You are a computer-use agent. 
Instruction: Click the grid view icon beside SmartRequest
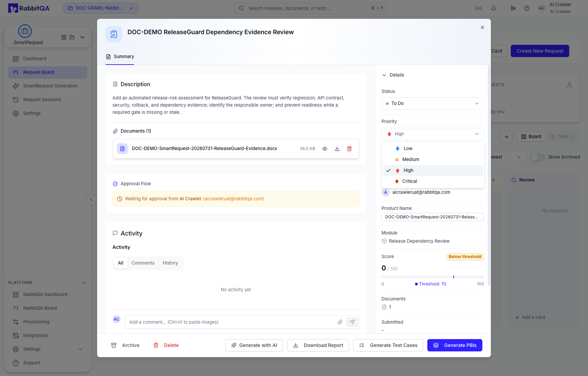[64, 37]
